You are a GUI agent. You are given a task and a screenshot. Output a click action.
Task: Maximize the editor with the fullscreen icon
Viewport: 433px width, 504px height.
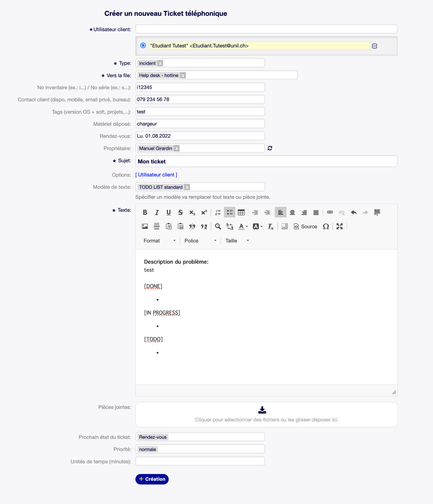coord(339,226)
